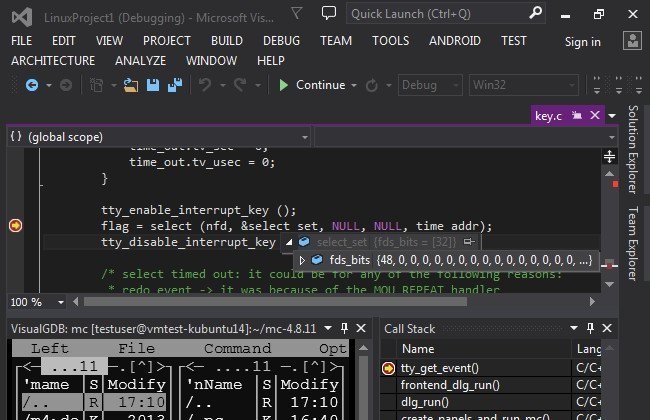Click the breakpoint marker in editor margin
The height and width of the screenshot is (420, 650).
(x=15, y=226)
